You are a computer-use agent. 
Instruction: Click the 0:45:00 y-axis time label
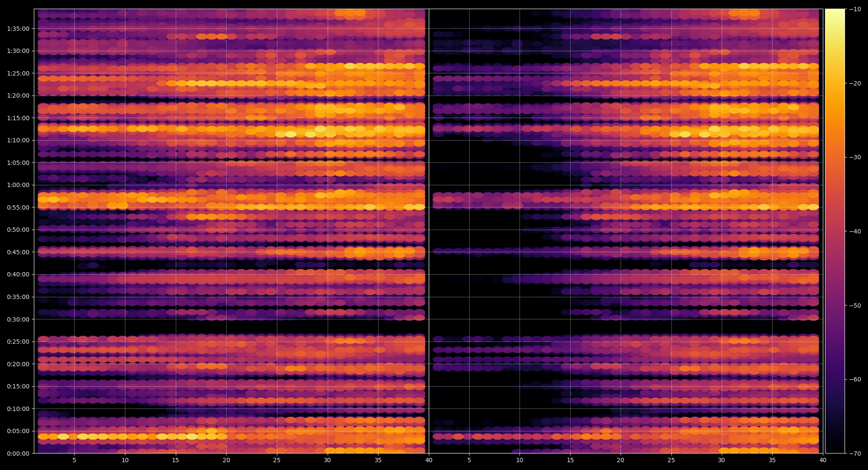coord(18,252)
